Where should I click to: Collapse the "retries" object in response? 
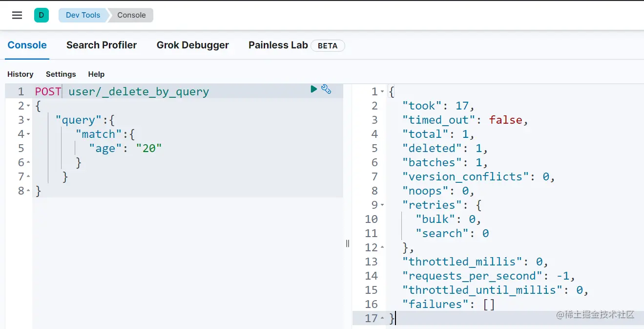[382, 205]
